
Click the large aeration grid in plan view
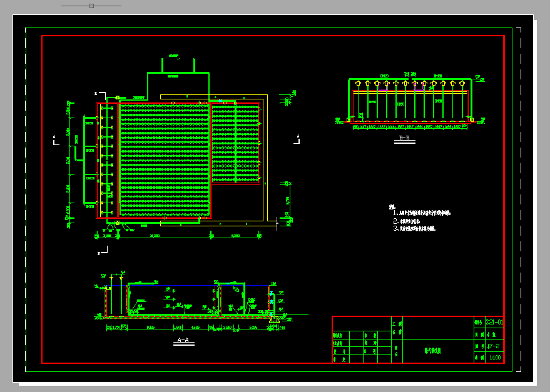point(165,160)
